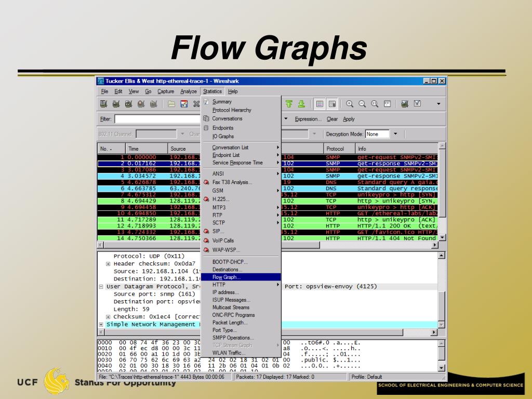Zoom out of packet text
Image resolution: width=532 pixels, height=399 pixels.
point(362,104)
